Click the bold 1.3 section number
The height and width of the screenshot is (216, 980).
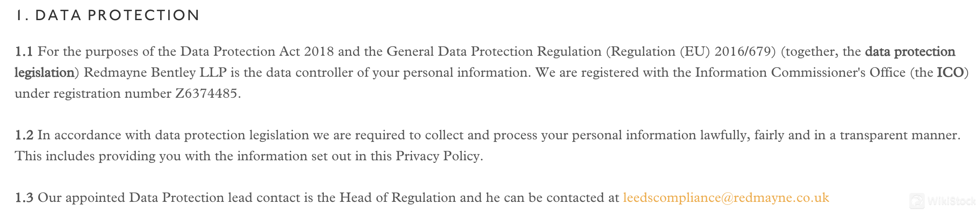(x=24, y=198)
